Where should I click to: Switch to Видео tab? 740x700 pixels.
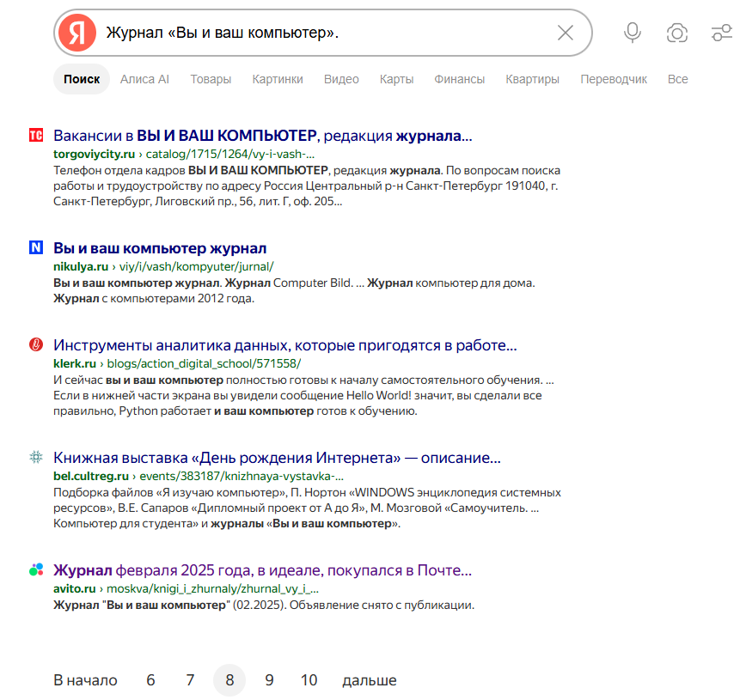pyautogui.click(x=341, y=79)
